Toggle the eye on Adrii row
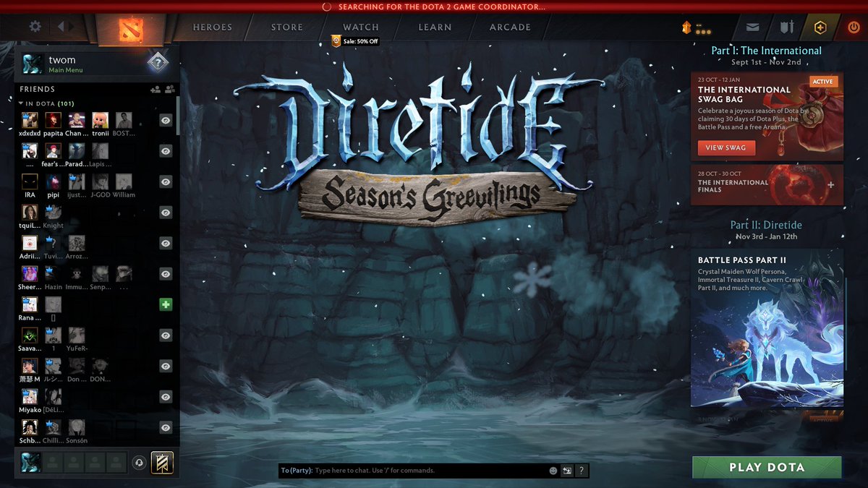Viewport: 868px width, 488px height. tap(166, 244)
